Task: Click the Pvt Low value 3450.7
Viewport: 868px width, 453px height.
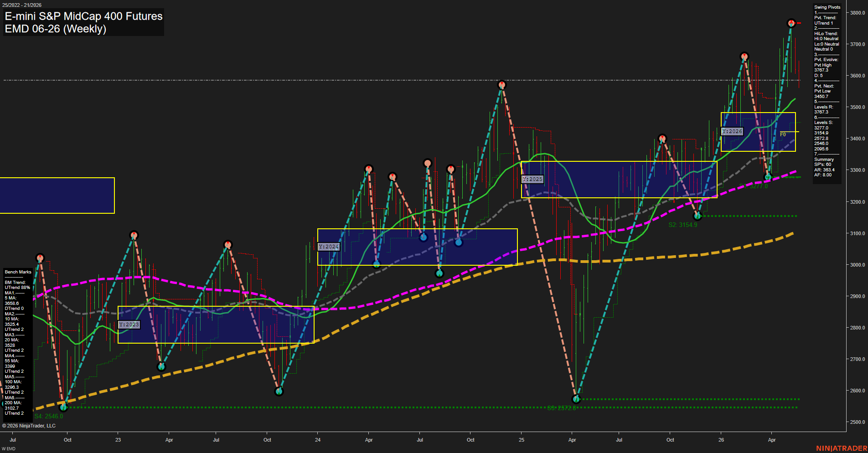Action: 821,97
